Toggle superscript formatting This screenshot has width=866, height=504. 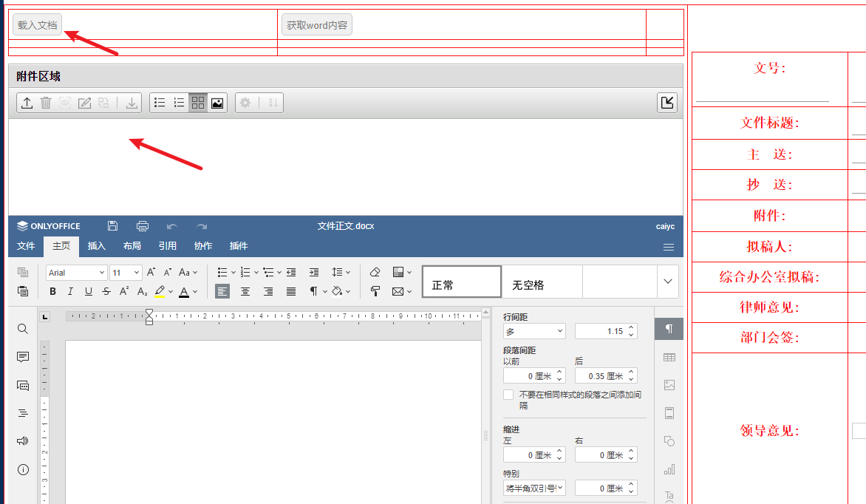(124, 291)
